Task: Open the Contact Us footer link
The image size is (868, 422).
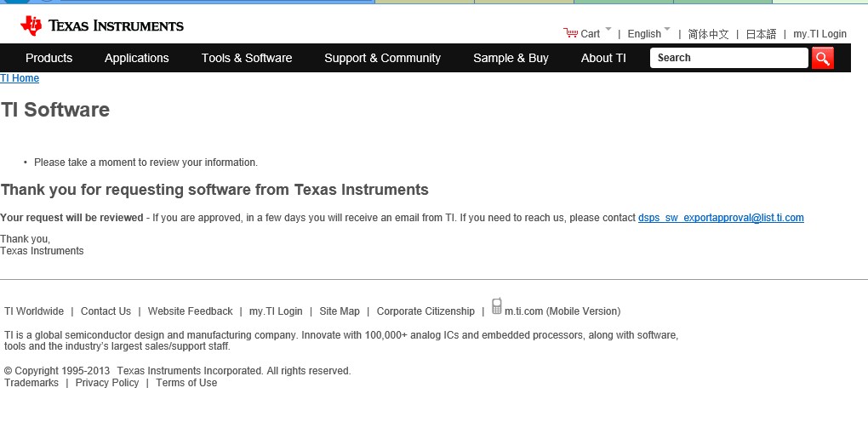Action: [x=106, y=311]
